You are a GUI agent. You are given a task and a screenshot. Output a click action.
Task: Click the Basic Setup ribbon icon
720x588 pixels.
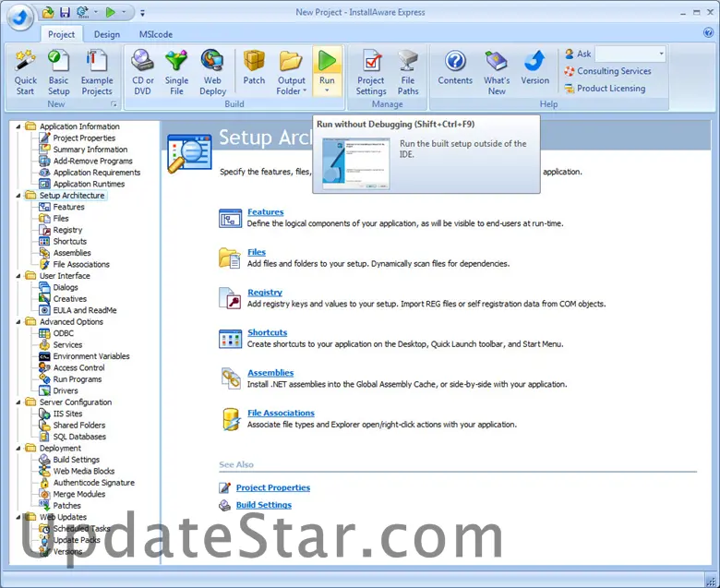[59, 73]
